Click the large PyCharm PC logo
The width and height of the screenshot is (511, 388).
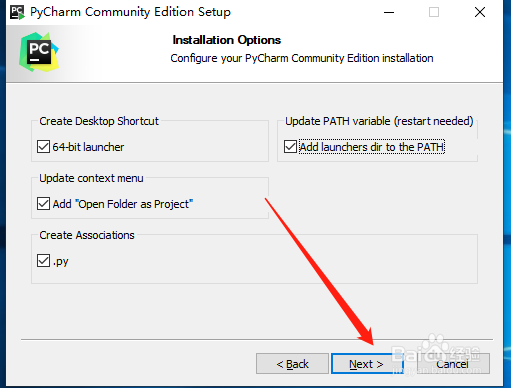tap(39, 52)
